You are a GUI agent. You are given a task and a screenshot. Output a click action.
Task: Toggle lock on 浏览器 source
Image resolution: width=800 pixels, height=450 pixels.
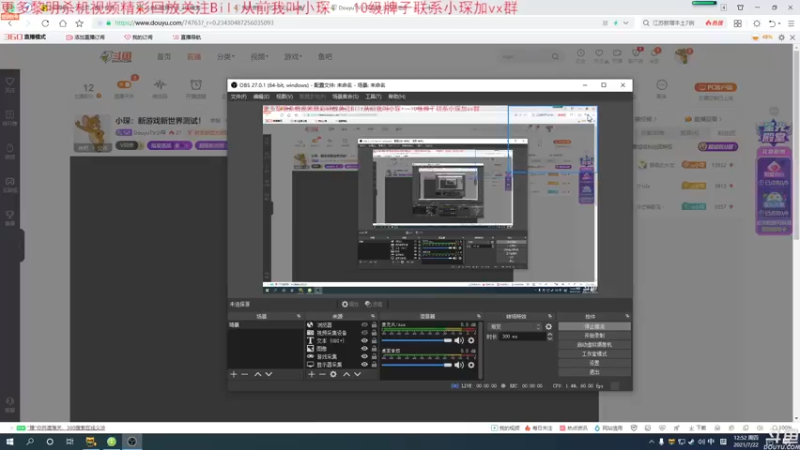pos(374,324)
